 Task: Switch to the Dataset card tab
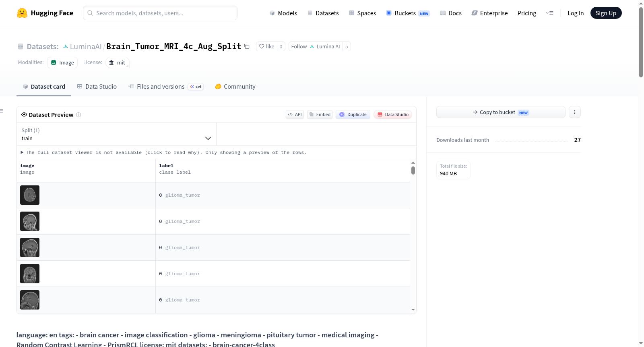[44, 87]
